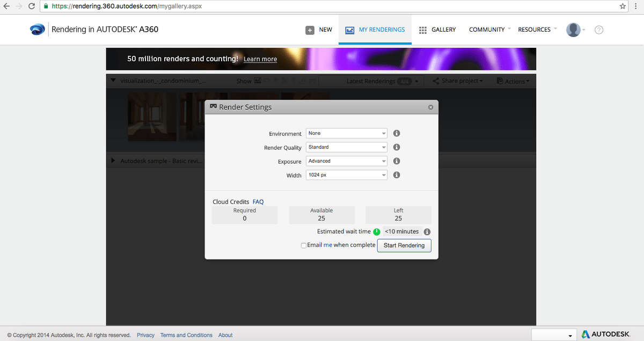Show info for Estimated wait time
The image size is (644, 341).
point(427,232)
